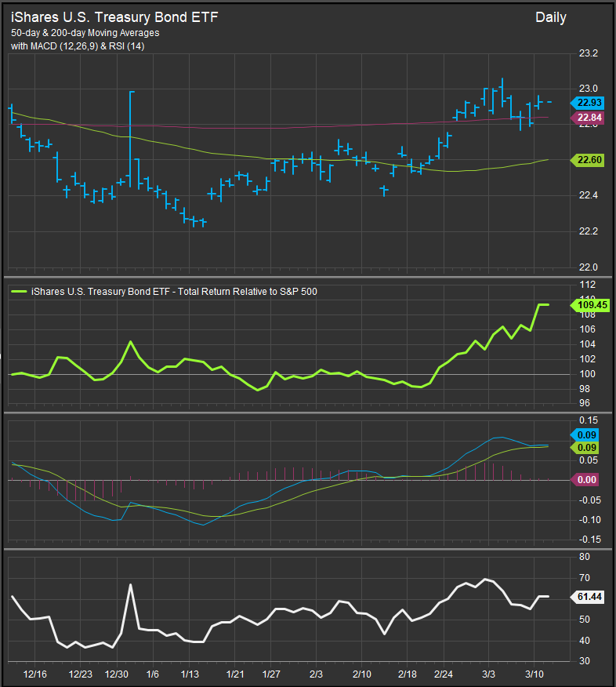
Task: Click the 22.60 50-day average tag
Action: [588, 160]
